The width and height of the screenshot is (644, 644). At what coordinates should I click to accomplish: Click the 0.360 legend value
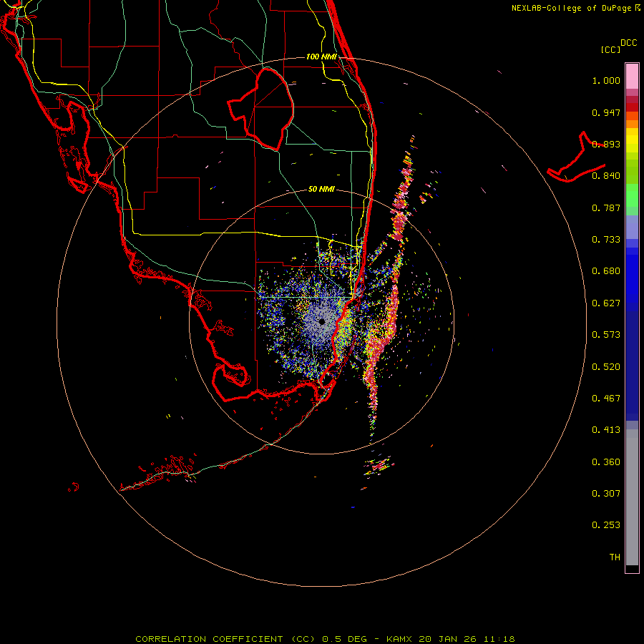point(606,462)
